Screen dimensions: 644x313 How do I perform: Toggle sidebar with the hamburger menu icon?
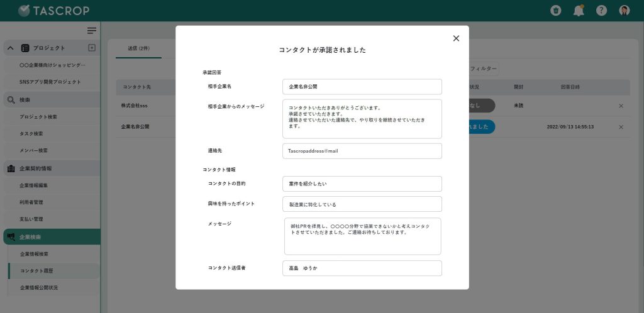[92, 31]
